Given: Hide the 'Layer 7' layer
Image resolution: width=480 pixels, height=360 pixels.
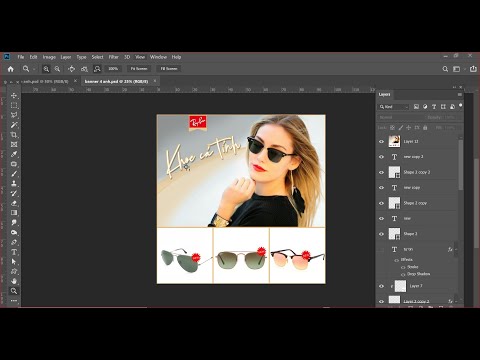Looking at the screenshot, I should (x=382, y=286).
